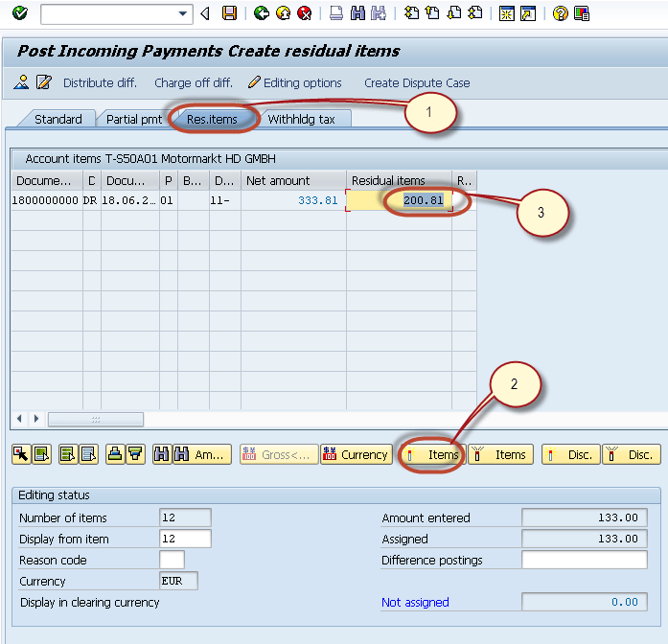Click the red Cancel icon
Image resolution: width=668 pixels, height=644 pixels.
pos(305,13)
